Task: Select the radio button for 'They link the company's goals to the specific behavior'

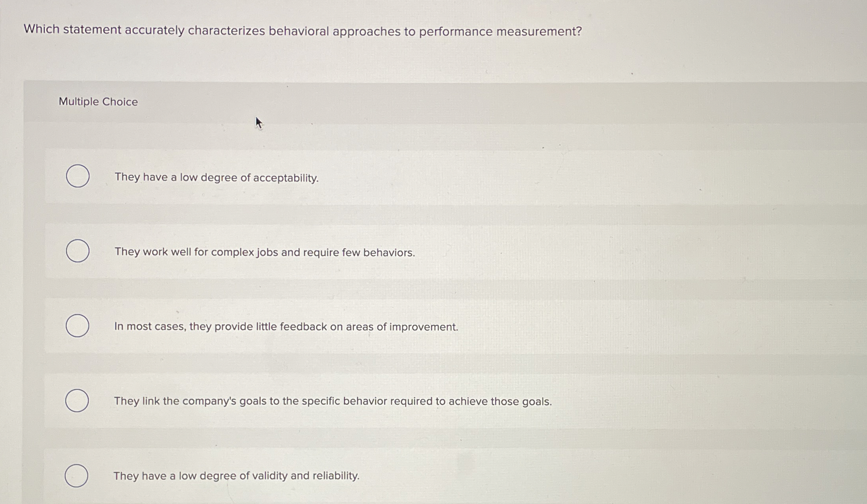Action: (x=78, y=401)
